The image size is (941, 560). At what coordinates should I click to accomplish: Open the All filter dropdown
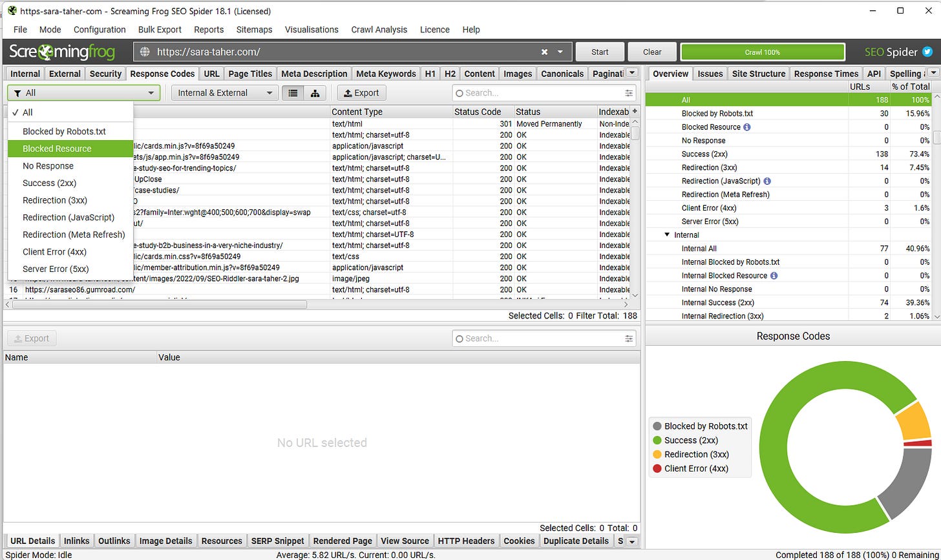(x=83, y=93)
